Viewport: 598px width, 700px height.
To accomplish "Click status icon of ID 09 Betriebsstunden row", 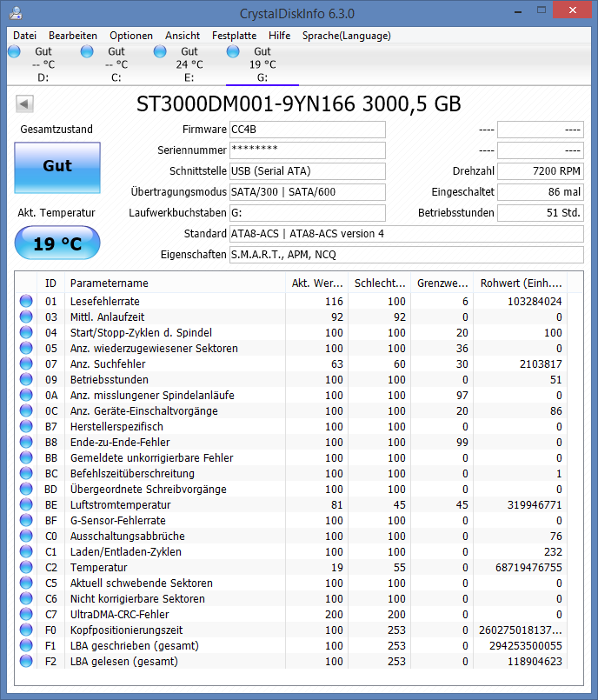I will coord(26,379).
